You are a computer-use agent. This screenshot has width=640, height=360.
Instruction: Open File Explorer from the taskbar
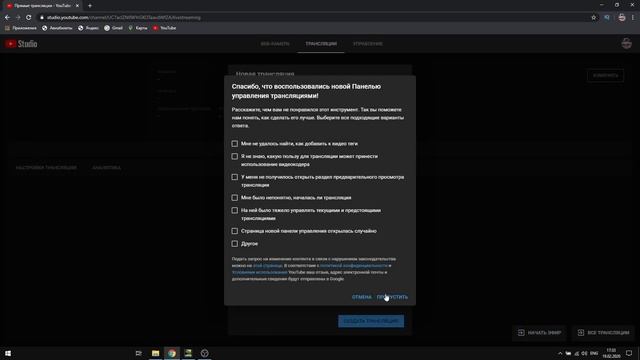(156, 353)
